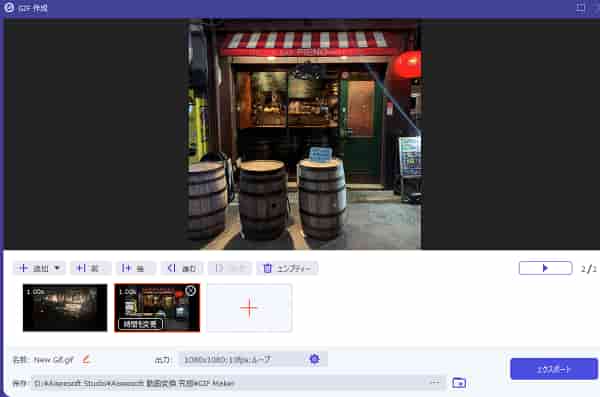Viewport: 600px width, 397px height.
Task: Select the first dark frame thumbnail
Action: pos(65,307)
